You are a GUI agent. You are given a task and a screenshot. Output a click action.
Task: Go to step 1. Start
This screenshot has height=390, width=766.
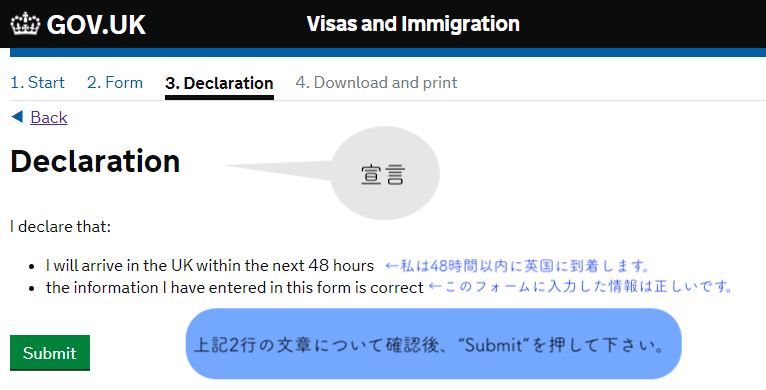tap(38, 82)
